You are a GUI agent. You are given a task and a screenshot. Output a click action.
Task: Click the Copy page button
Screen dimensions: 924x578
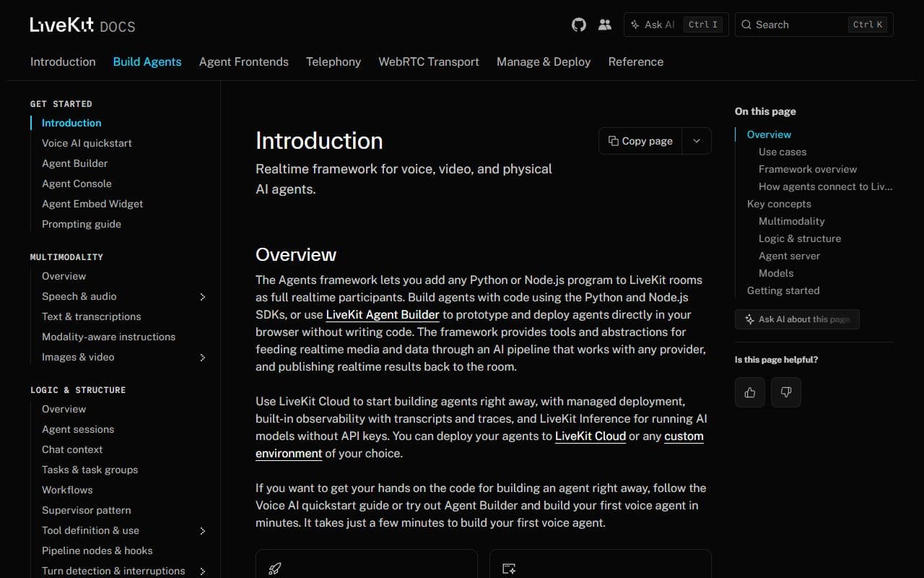click(x=640, y=141)
